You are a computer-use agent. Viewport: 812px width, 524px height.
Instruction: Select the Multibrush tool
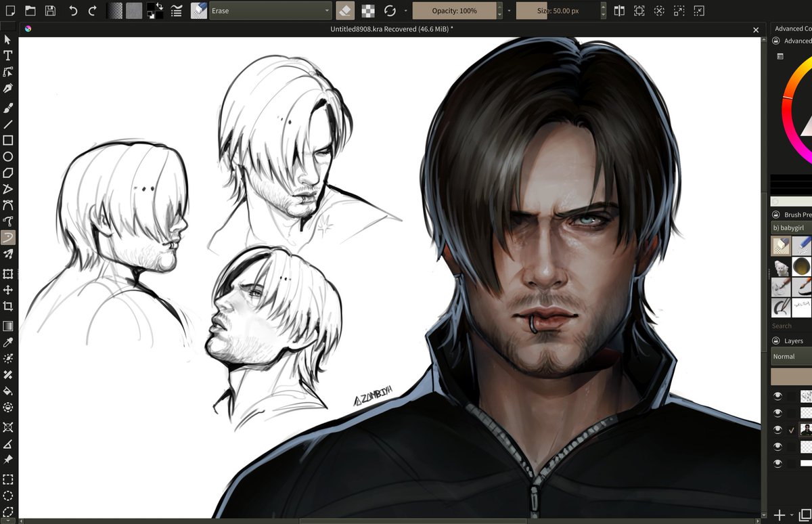click(x=8, y=254)
